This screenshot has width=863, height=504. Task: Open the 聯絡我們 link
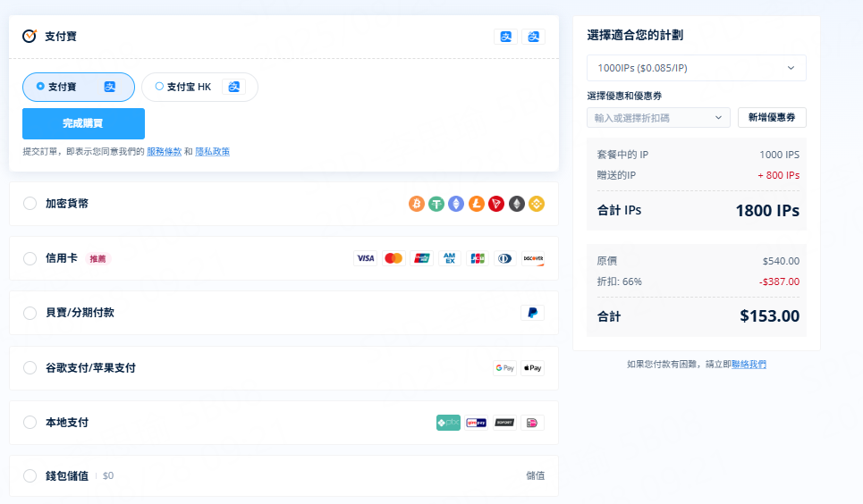tap(749, 365)
